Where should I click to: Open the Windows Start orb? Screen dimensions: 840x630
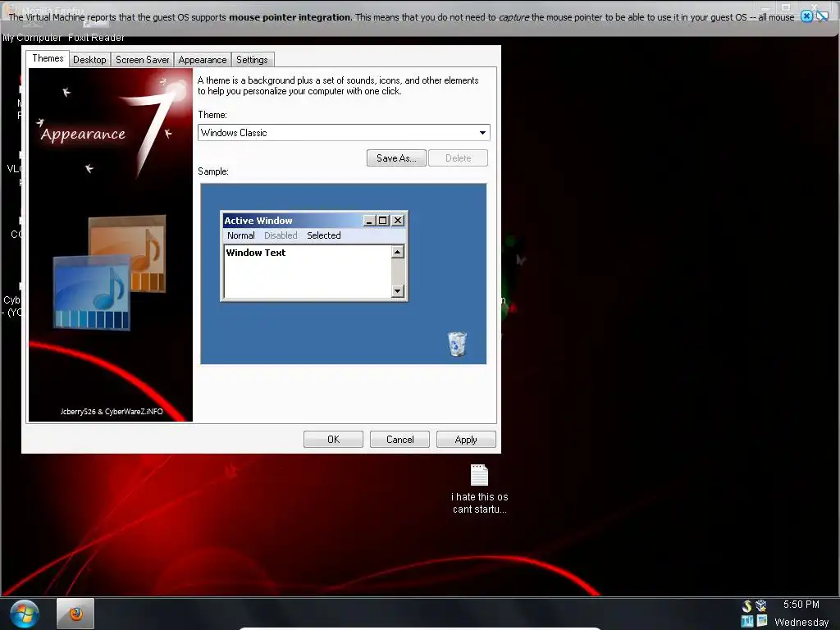point(24,614)
